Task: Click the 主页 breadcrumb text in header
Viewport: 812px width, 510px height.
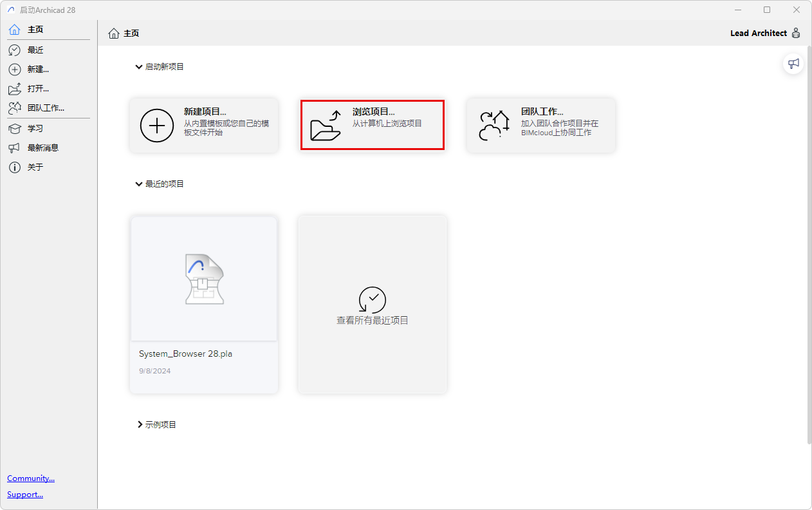Action: click(131, 33)
